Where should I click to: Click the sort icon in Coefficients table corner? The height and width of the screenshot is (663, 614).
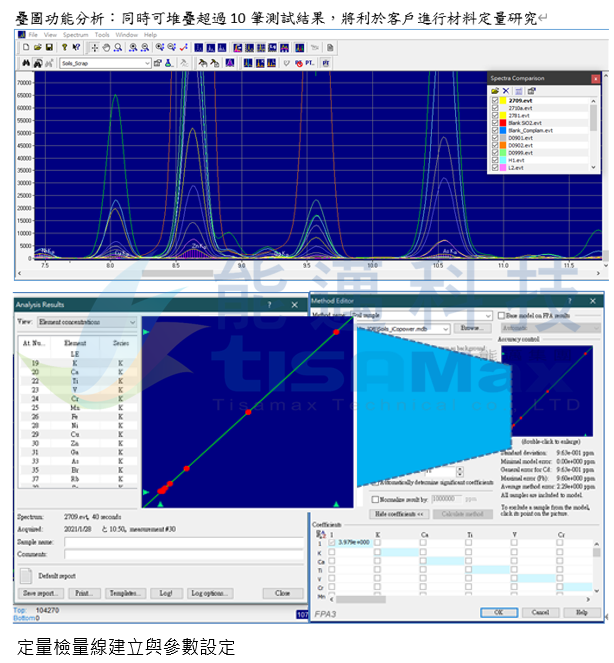(321, 534)
